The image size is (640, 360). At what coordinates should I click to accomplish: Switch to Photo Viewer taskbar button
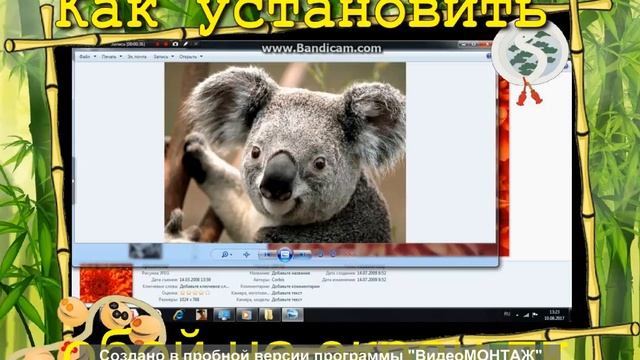pyautogui.click(x=292, y=315)
